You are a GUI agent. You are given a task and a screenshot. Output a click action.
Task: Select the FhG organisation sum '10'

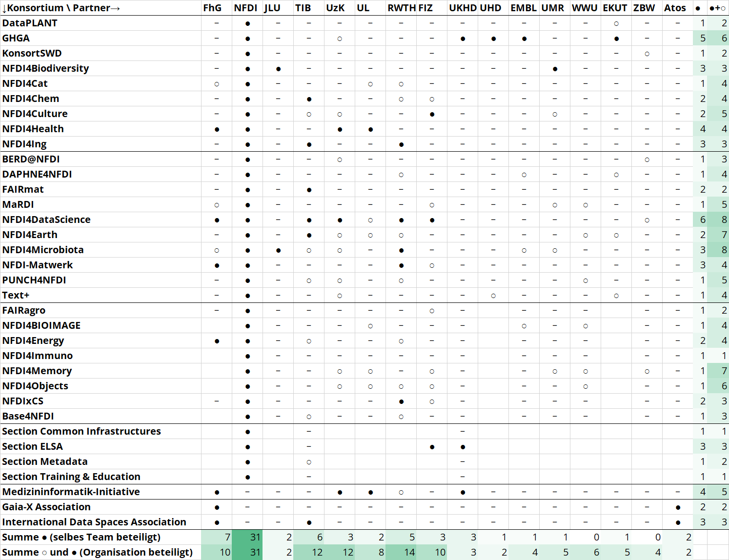click(216, 552)
